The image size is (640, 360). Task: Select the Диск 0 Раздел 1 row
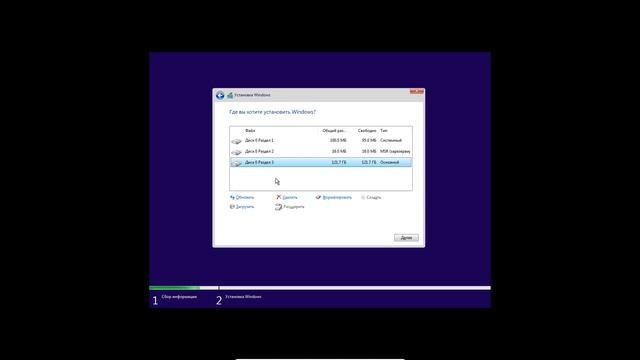click(321, 140)
